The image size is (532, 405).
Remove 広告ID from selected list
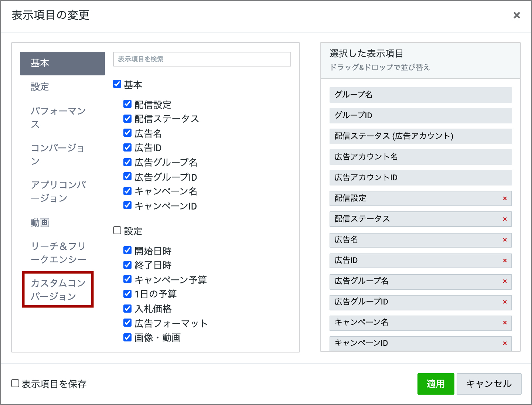505,261
